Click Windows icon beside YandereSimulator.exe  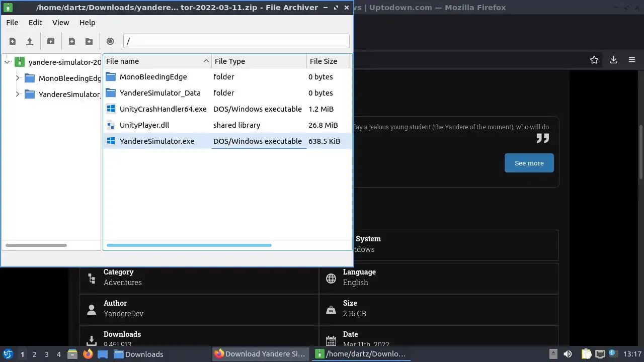click(x=111, y=141)
